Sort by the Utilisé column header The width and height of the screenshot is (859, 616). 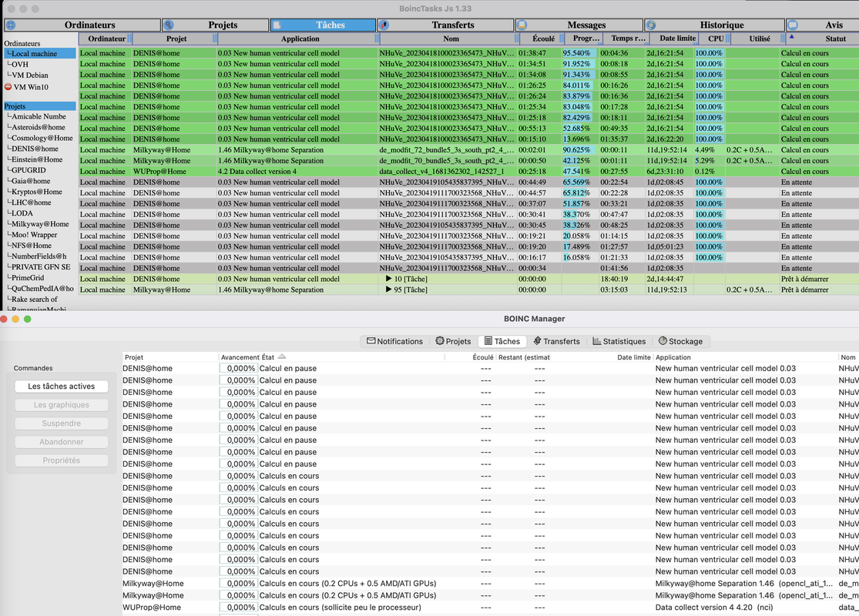(760, 38)
